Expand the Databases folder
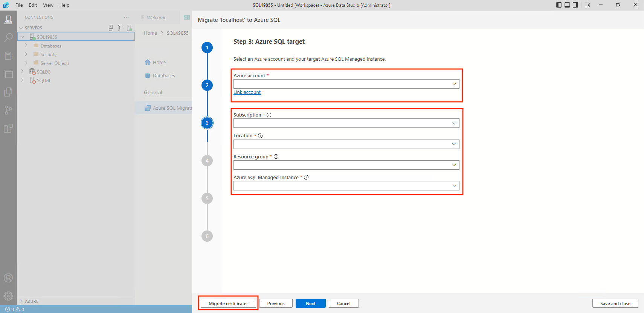 click(26, 45)
